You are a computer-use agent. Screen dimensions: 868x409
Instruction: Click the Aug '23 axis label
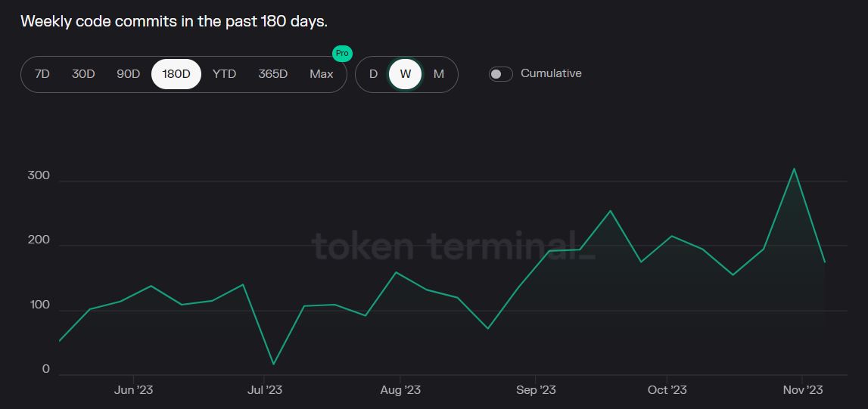[x=400, y=390]
